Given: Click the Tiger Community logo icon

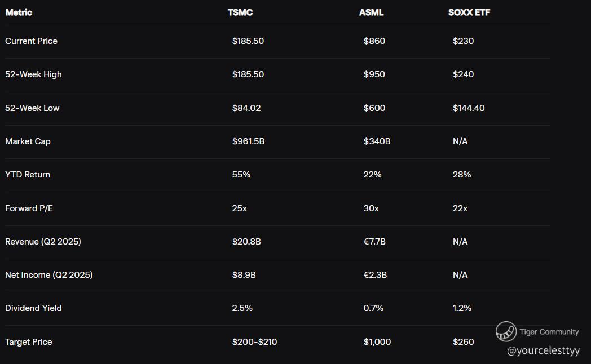Looking at the screenshot, I should [506, 331].
